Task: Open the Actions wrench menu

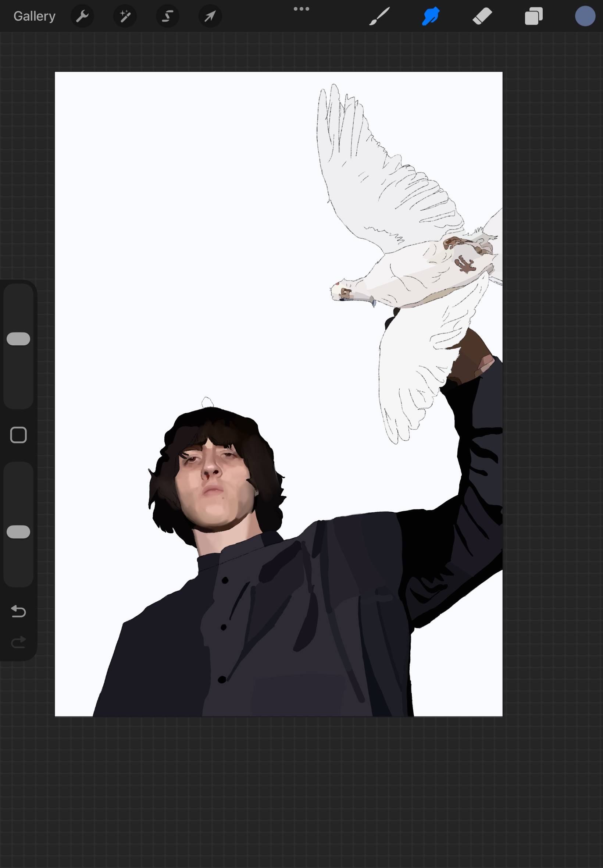Action: [82, 16]
